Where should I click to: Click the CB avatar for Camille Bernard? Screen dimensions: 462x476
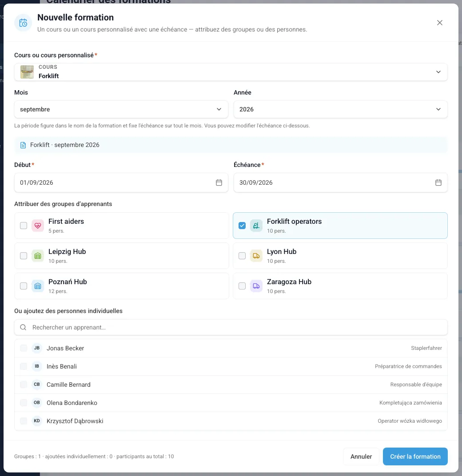(37, 385)
